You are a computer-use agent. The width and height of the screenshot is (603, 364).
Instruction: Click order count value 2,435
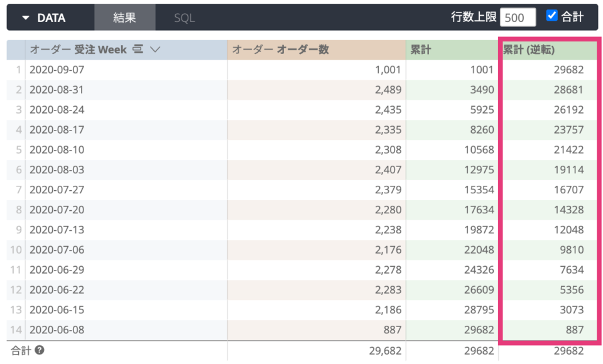(388, 110)
